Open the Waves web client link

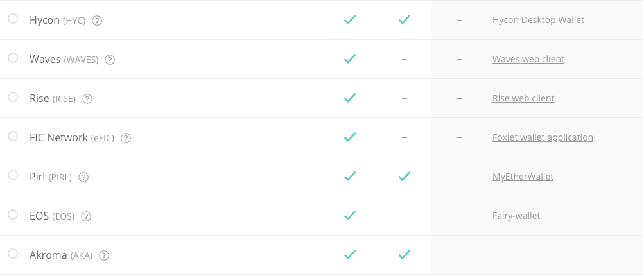click(528, 59)
